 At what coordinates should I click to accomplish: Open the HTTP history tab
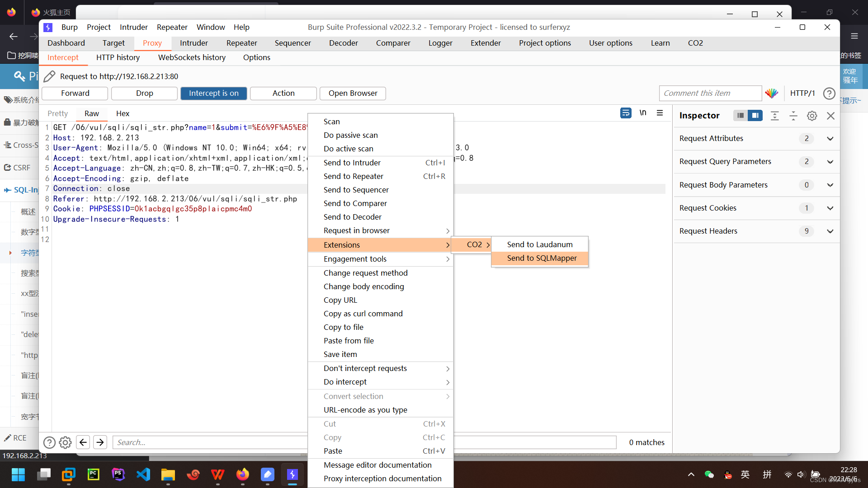pos(118,57)
